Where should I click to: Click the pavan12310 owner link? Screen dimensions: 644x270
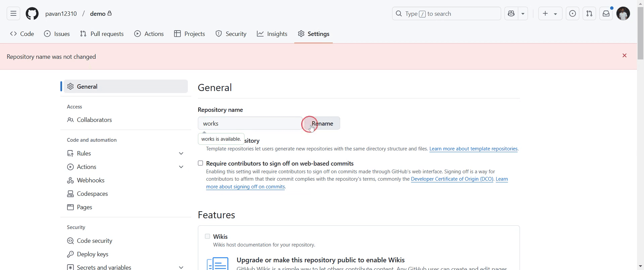[x=61, y=14]
